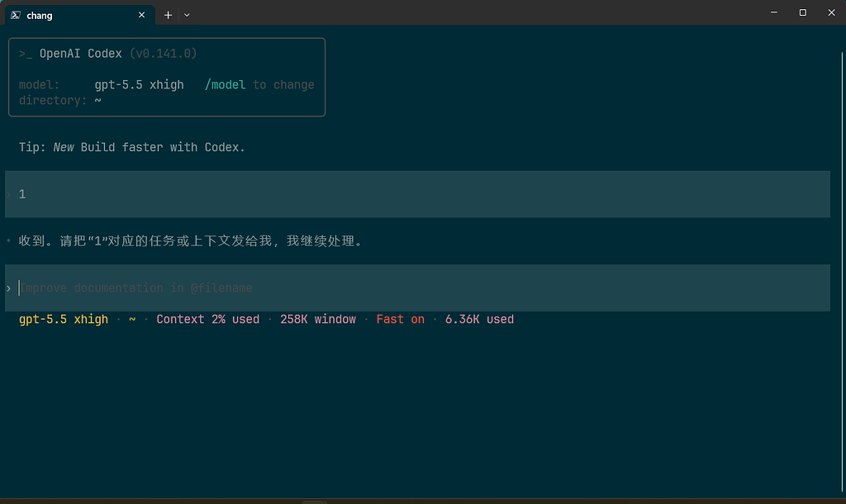Open a new terminal tab
The height and width of the screenshot is (504, 846).
tap(168, 15)
